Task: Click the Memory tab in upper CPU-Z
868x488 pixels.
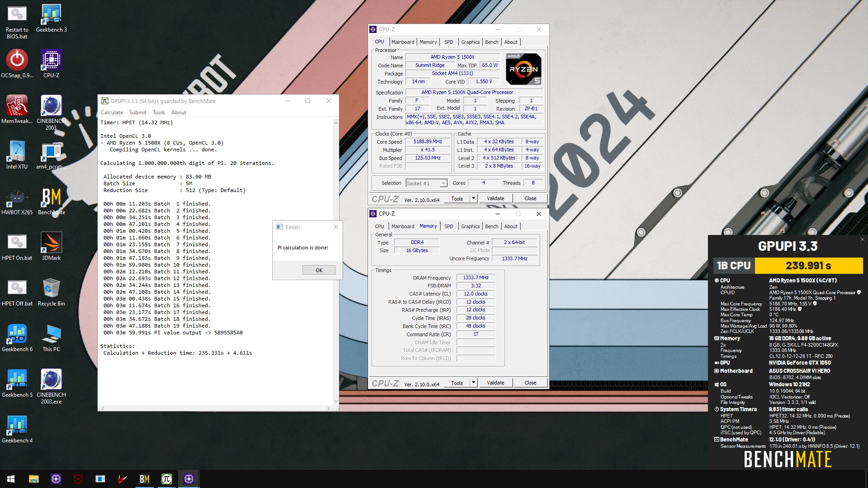Action: click(x=428, y=42)
